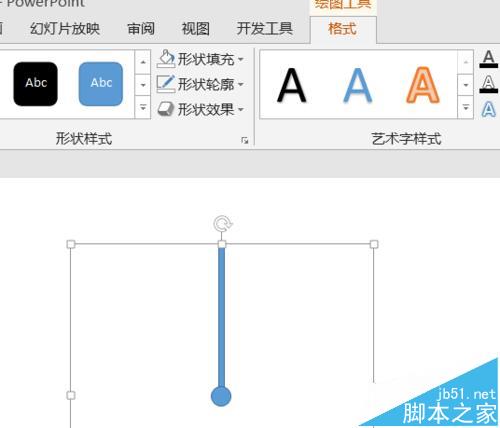Screen dimensions: 500x428
Task: Apply the blue Abc shape style
Action: (x=101, y=84)
